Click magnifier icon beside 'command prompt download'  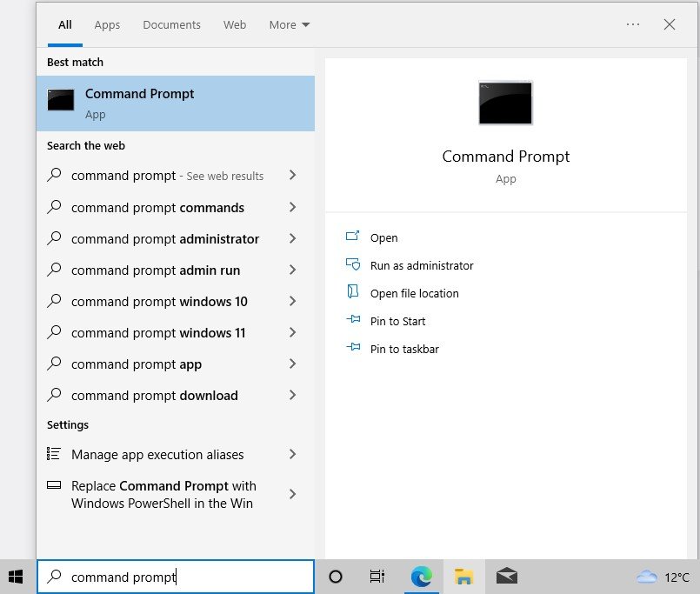pos(54,394)
